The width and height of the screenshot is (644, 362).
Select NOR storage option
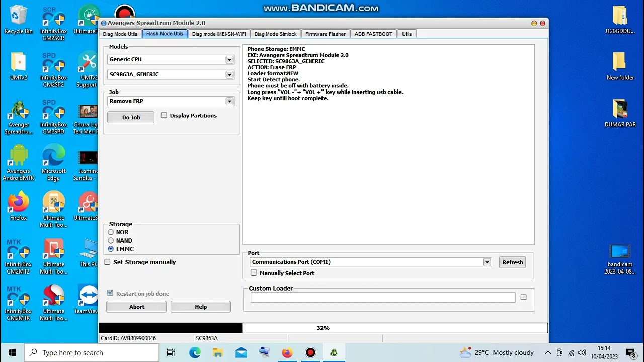(x=111, y=232)
